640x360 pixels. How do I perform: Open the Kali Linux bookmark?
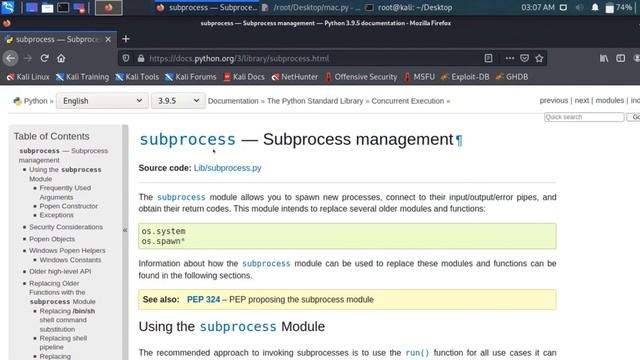pyautogui.click(x=28, y=77)
